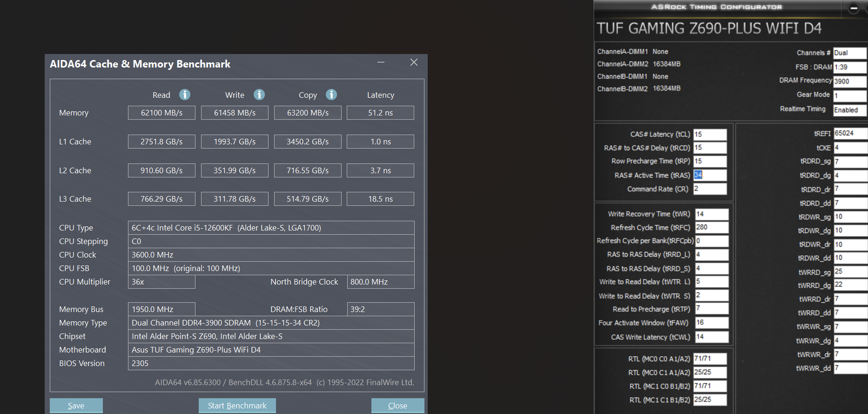Viewport: 868px width, 414px height.
Task: Select L3 Cache Read value 766.29 GB/s
Action: pyautogui.click(x=161, y=199)
